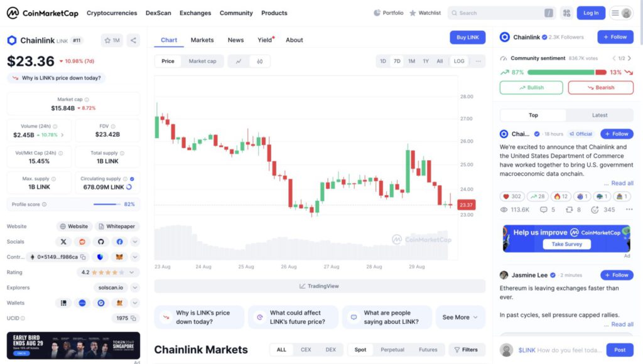Click the Reddit social icon
This screenshot has width=643, height=364.
click(x=82, y=242)
